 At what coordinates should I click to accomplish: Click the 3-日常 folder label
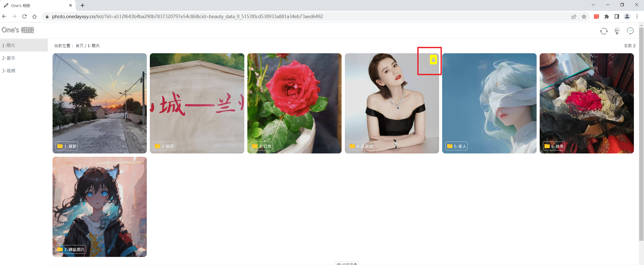click(x=262, y=146)
